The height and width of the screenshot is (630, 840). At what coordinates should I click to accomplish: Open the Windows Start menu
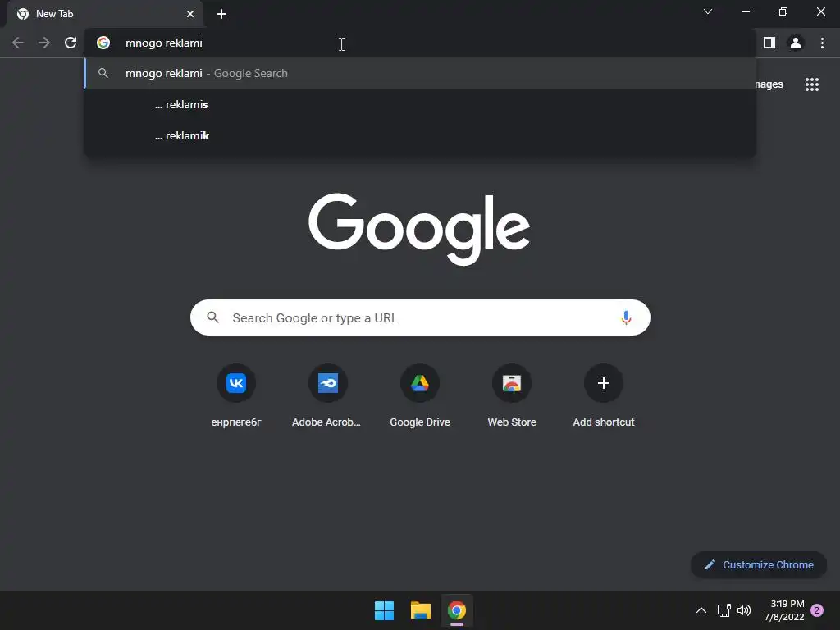point(384,610)
